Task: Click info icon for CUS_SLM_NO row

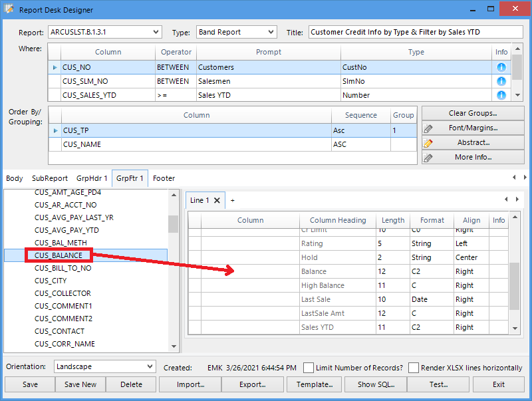Action: pos(501,81)
